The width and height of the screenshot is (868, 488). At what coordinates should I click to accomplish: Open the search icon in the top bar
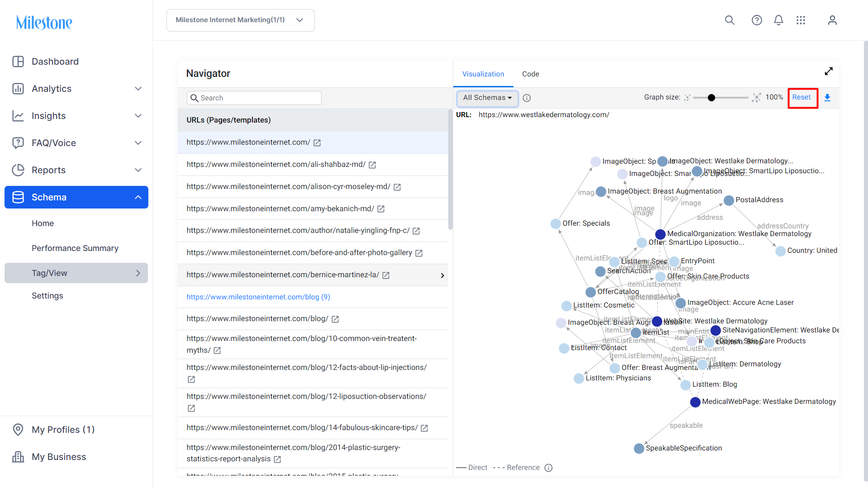click(730, 20)
